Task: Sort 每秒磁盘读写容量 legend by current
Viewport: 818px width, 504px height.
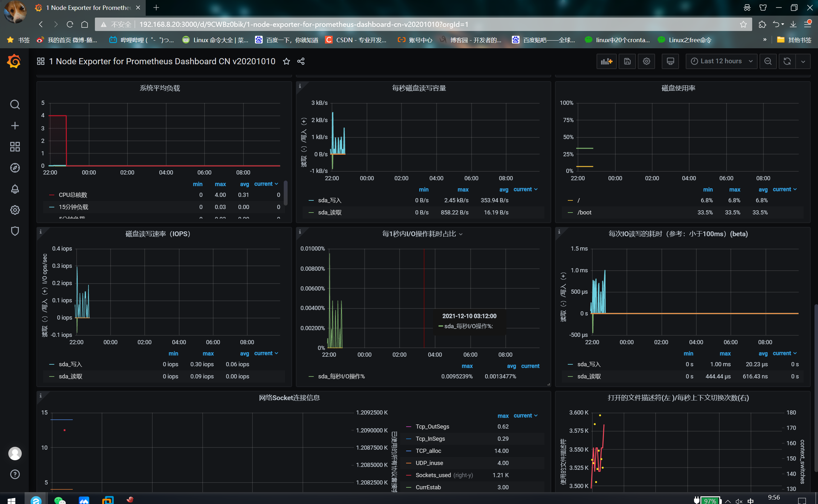Action: [x=525, y=189]
